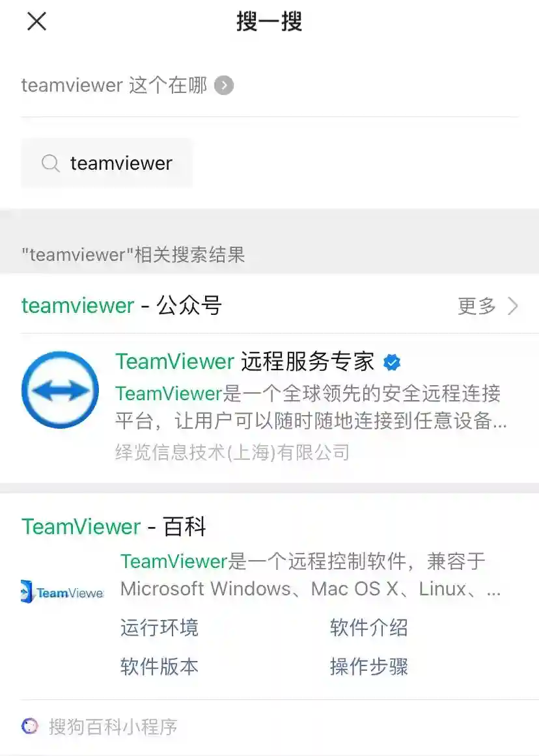Open TeamViewer 远程服务专家 account title
The image size is (539, 756).
[x=245, y=362]
